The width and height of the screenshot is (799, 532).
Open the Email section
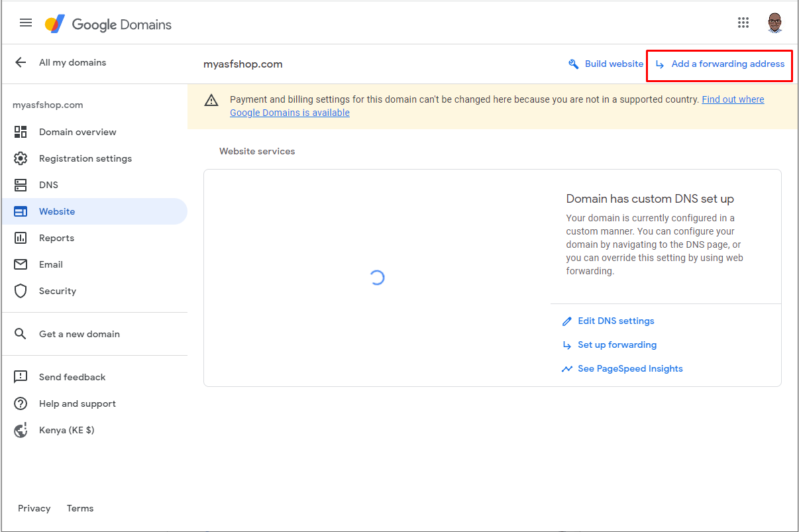51,264
